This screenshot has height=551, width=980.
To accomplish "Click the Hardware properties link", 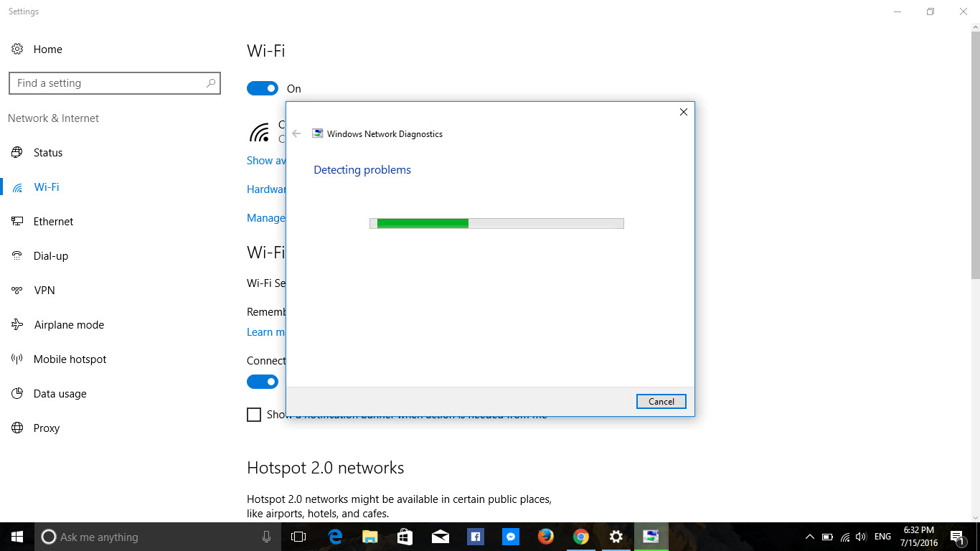I will click(x=267, y=189).
